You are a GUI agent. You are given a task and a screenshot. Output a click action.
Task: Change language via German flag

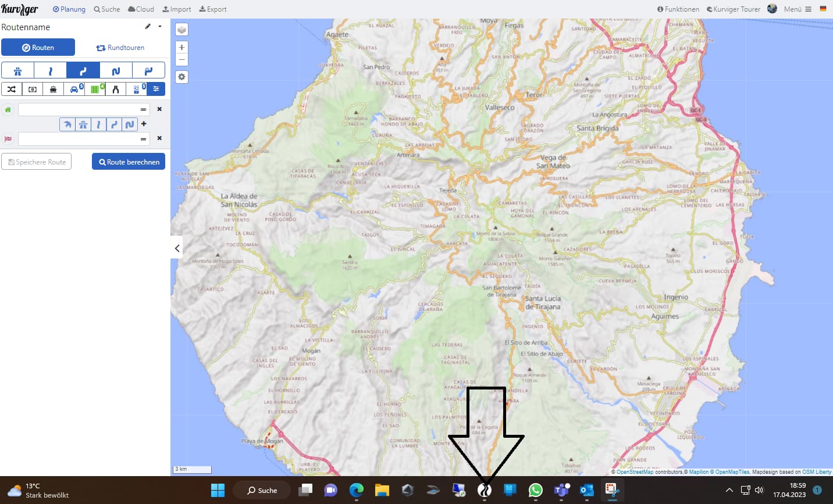[x=823, y=9]
